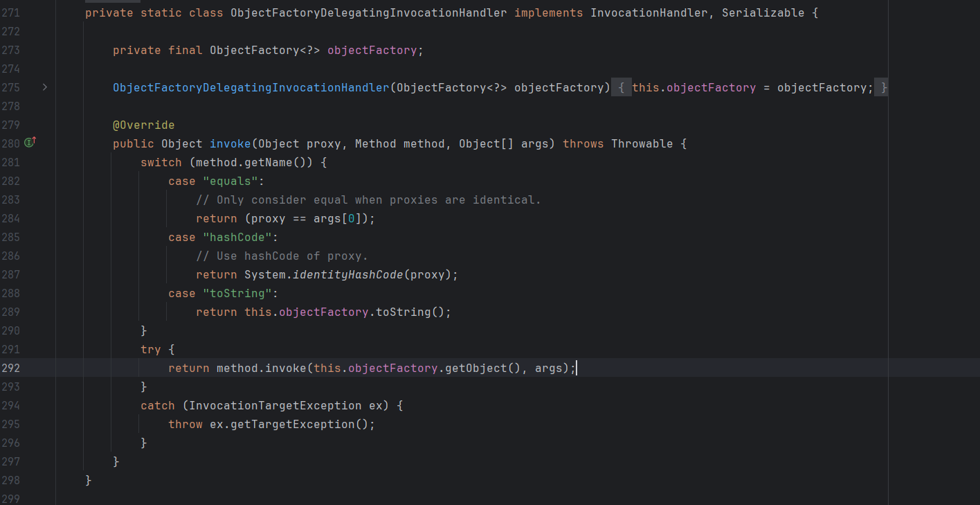Viewport: 980px width, 505px height.
Task: Click the @Override annotation
Action: click(x=144, y=125)
